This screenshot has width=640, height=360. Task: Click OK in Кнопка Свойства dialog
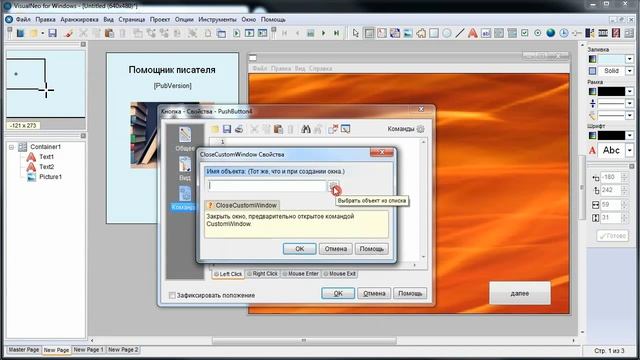click(338, 293)
